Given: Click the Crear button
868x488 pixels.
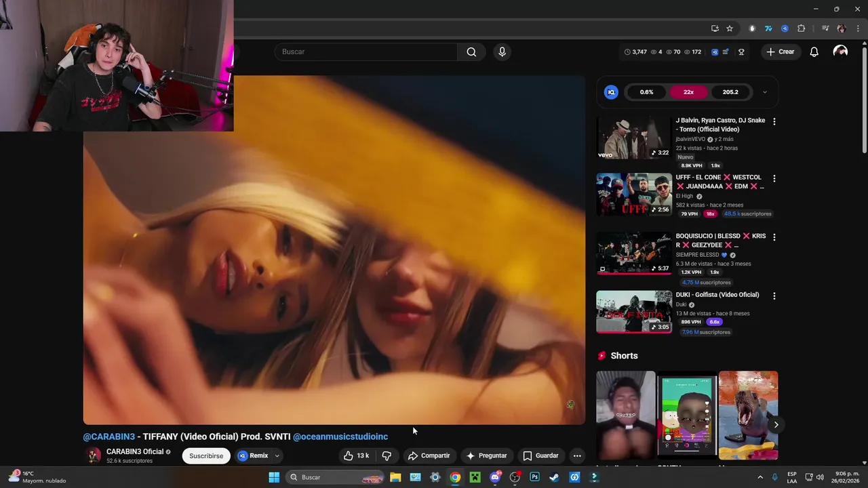Looking at the screenshot, I should click(781, 52).
